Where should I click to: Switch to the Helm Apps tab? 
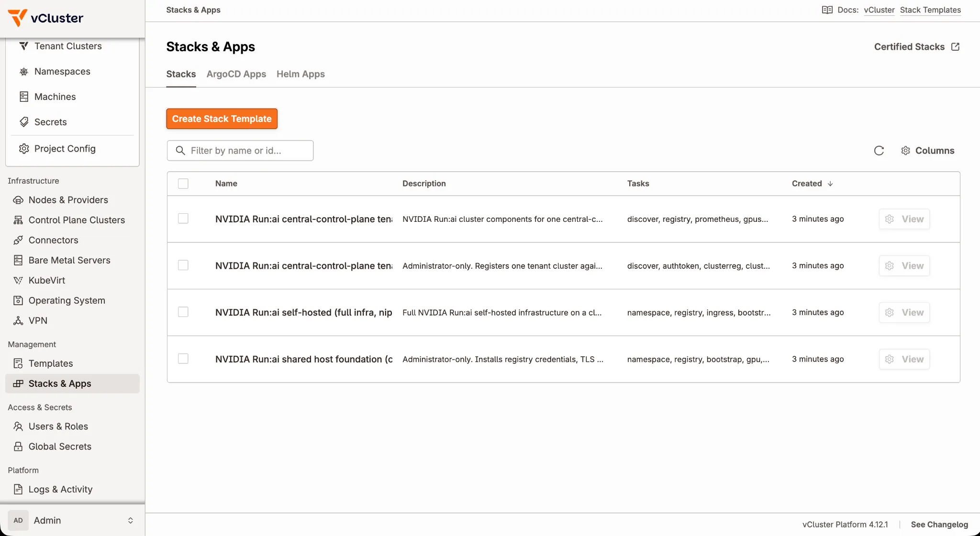coord(301,74)
